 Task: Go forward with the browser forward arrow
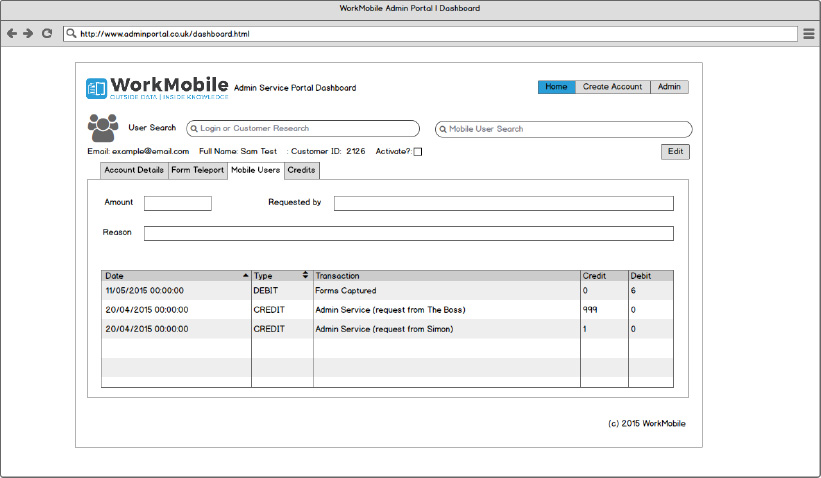[28, 34]
